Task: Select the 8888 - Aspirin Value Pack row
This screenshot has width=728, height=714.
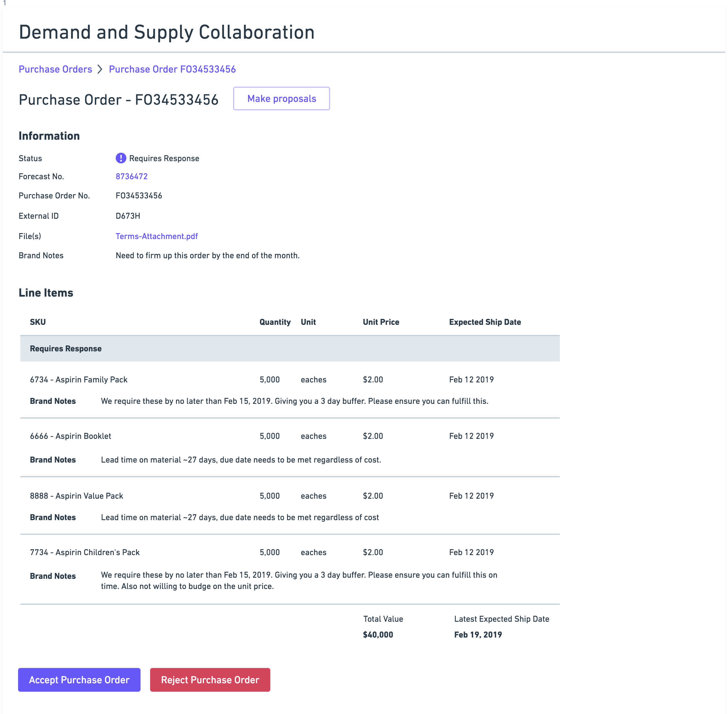Action: pyautogui.click(x=290, y=505)
